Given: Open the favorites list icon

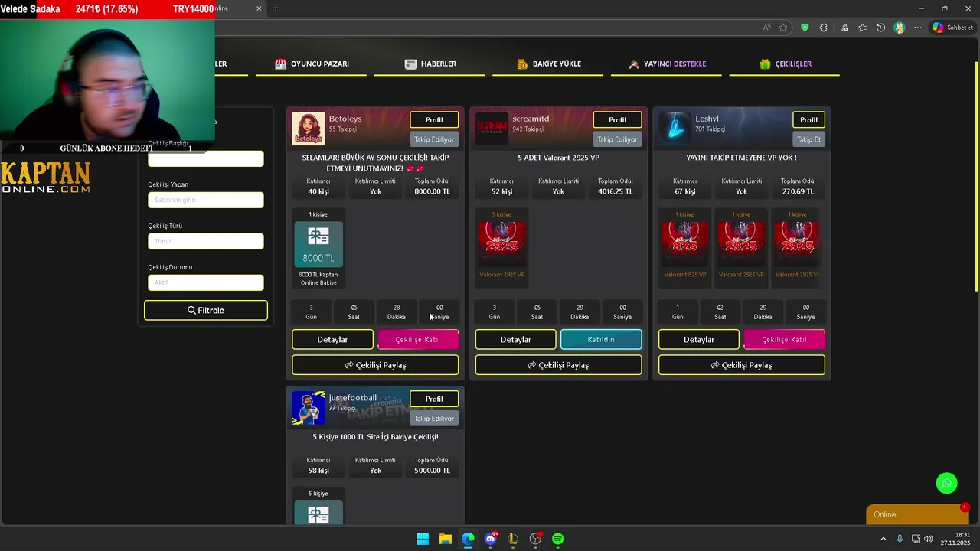Looking at the screenshot, I should [x=863, y=28].
